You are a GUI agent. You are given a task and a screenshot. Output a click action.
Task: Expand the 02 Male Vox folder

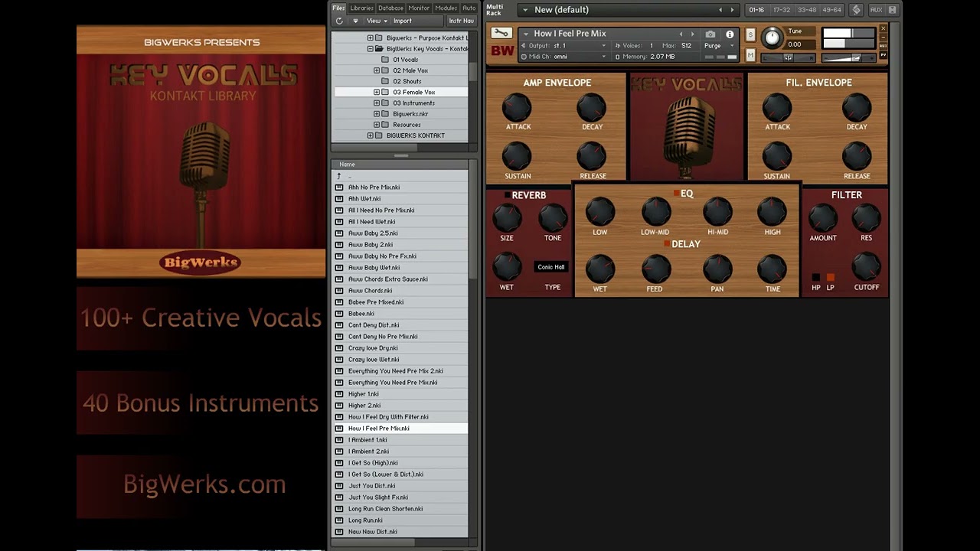coord(377,70)
